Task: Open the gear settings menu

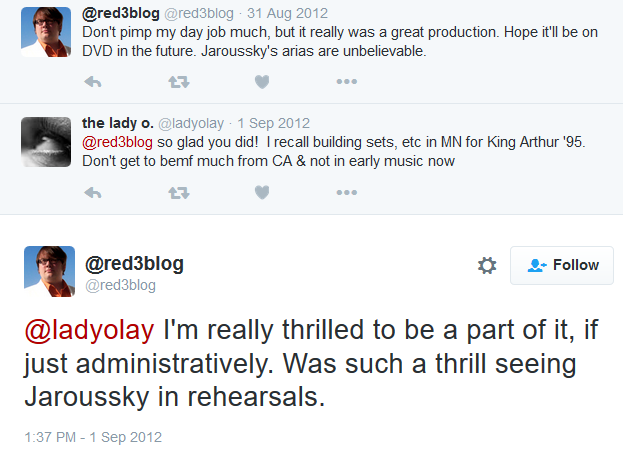Action: click(x=487, y=265)
